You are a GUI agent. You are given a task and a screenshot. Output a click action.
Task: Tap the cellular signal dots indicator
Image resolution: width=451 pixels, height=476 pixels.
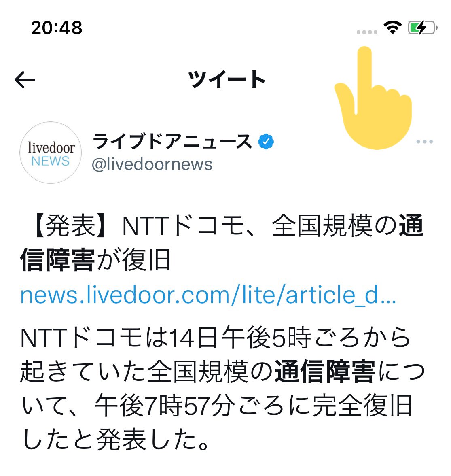(x=367, y=32)
